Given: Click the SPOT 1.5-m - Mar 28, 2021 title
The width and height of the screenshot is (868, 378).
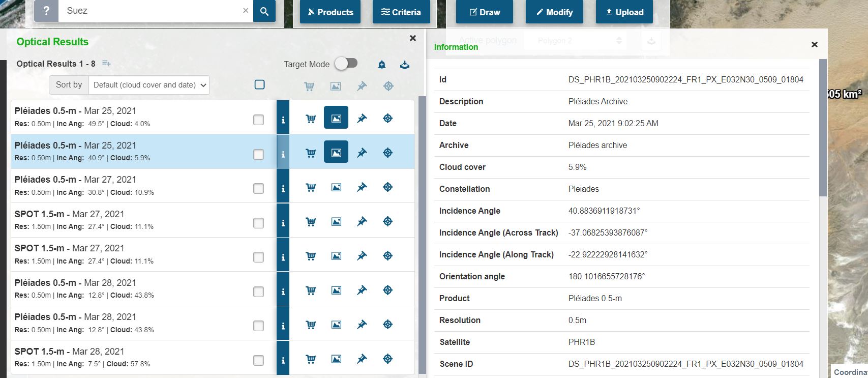Looking at the screenshot, I should [x=69, y=352].
